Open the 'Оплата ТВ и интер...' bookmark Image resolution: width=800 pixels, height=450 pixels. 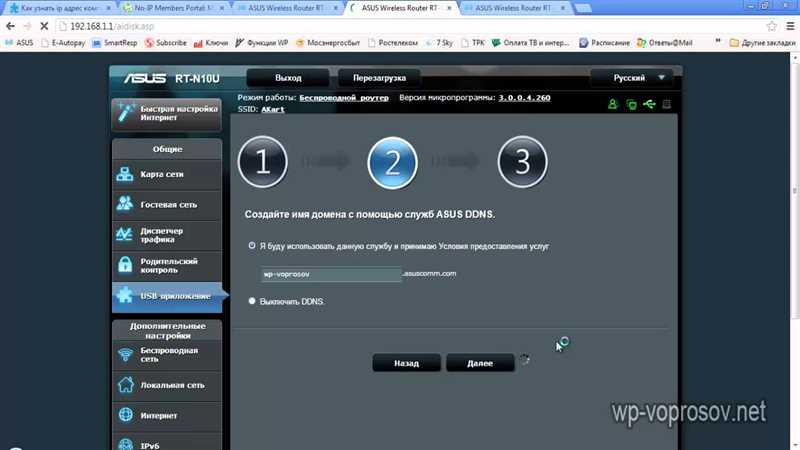[531, 43]
